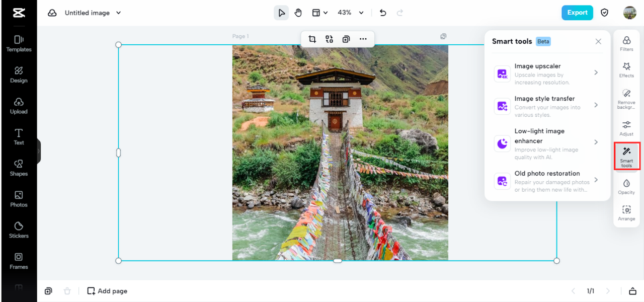Click the Export button
Screen dimensions: 644x302
pyautogui.click(x=577, y=13)
